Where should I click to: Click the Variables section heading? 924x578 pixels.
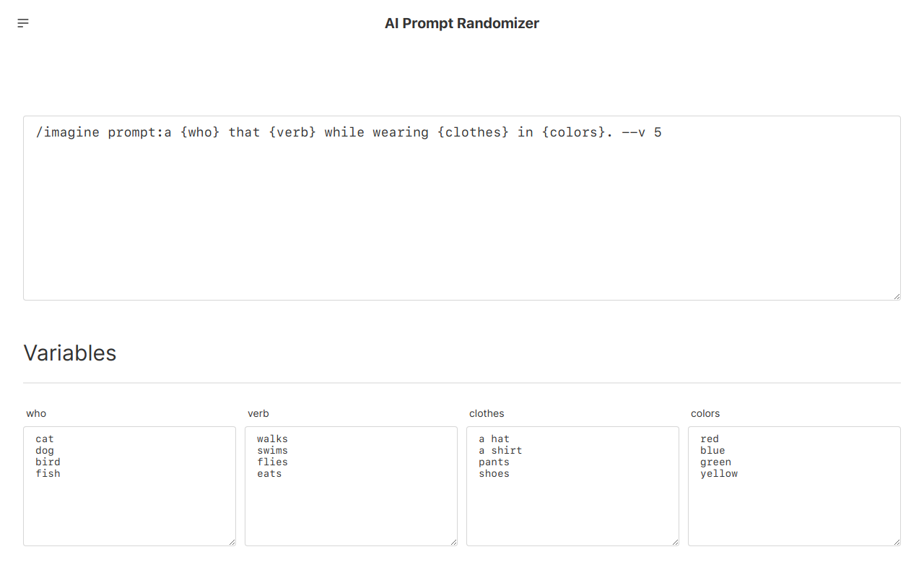tap(70, 353)
